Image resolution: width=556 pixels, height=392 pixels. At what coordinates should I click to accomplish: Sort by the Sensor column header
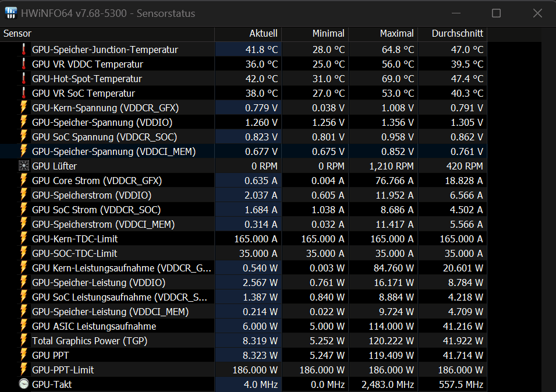click(107, 34)
